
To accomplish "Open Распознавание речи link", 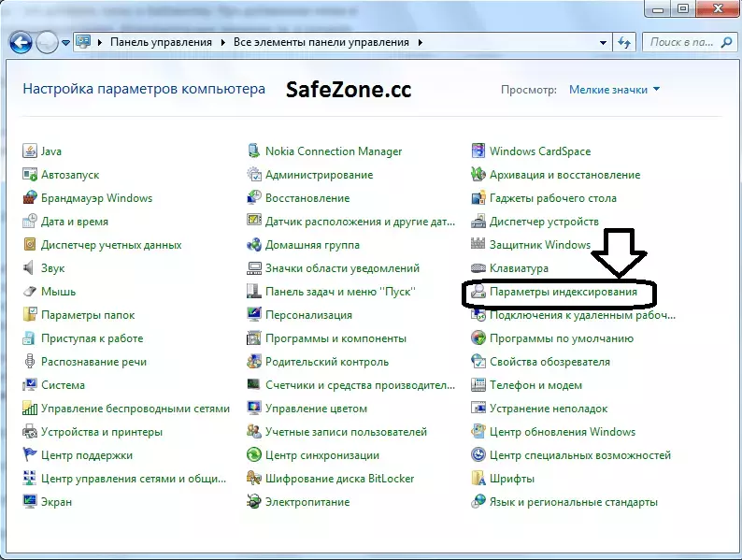I will (x=93, y=362).
